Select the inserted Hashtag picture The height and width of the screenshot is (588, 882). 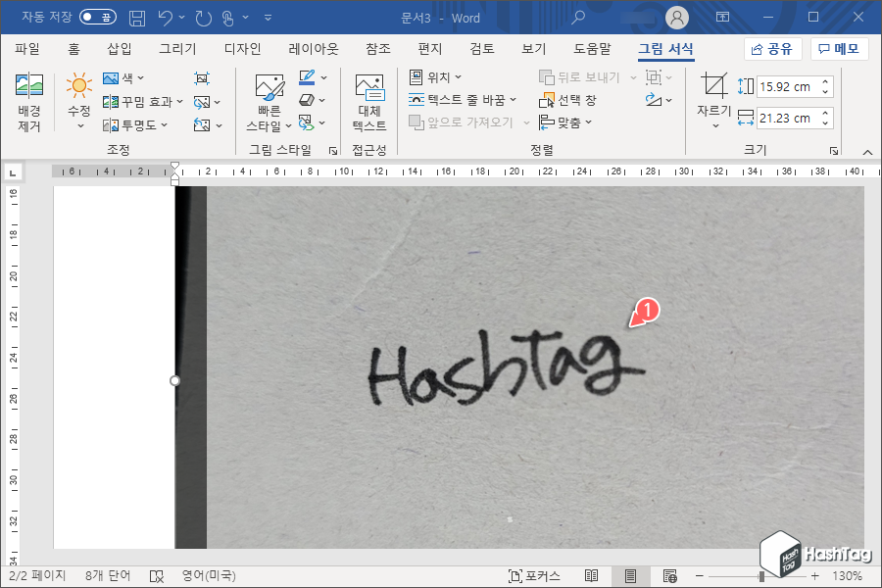click(519, 367)
